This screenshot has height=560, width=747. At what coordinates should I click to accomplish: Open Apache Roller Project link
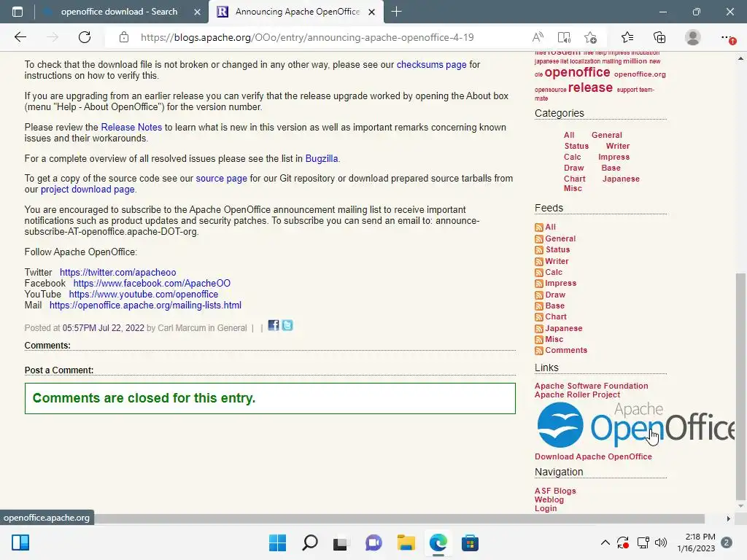coord(577,394)
